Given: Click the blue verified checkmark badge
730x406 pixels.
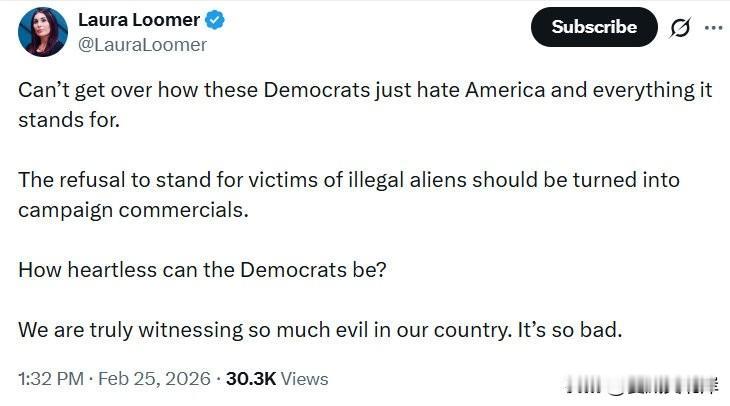Looking at the screenshot, I should (215, 20).
